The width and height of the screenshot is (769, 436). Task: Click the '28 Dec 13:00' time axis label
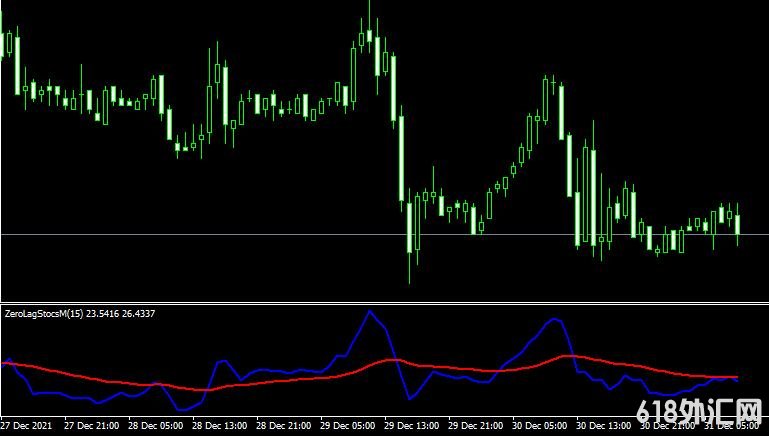220,426
